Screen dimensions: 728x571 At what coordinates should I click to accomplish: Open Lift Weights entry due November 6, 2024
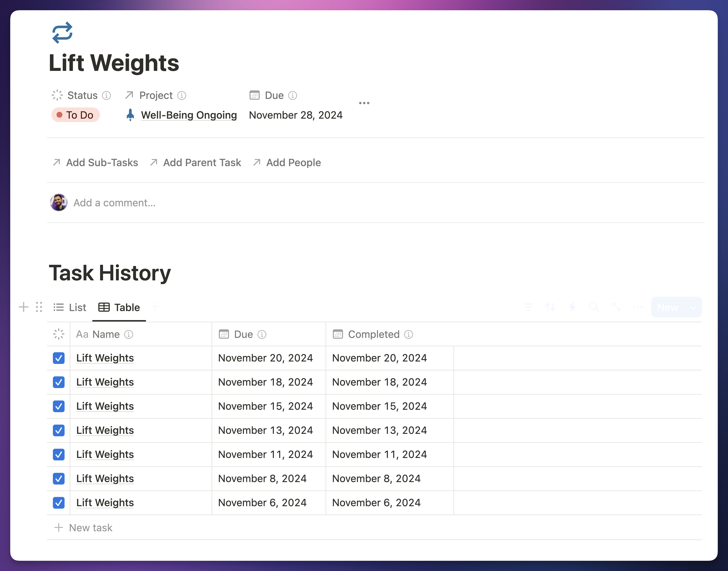pos(105,503)
